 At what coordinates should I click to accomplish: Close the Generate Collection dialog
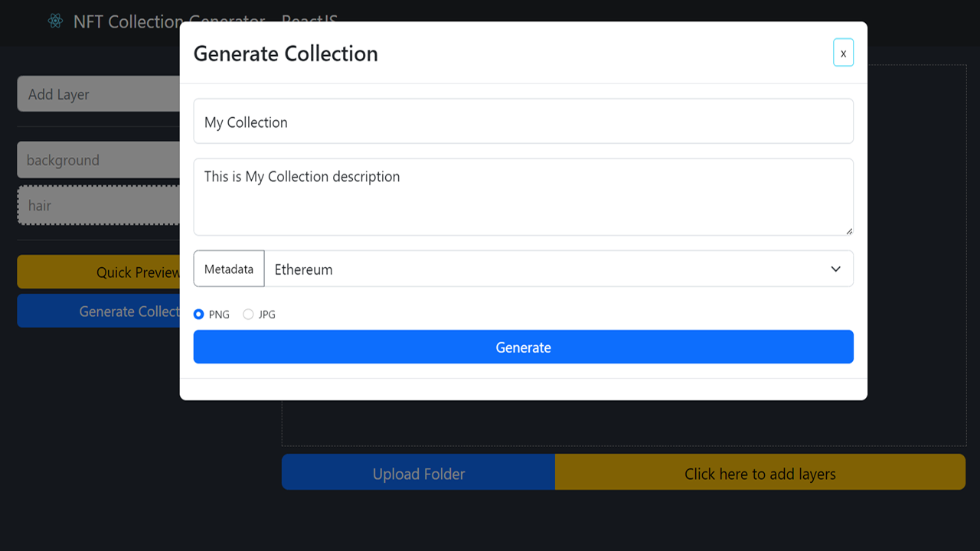click(843, 53)
